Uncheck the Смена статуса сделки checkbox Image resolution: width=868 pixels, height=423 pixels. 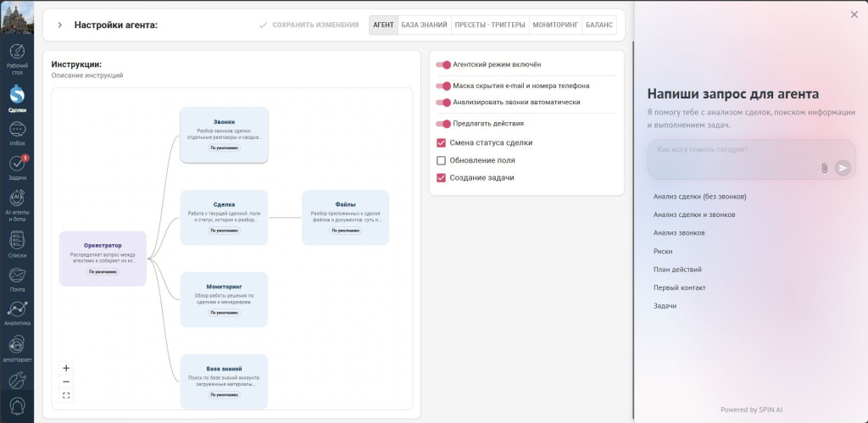pyautogui.click(x=441, y=143)
